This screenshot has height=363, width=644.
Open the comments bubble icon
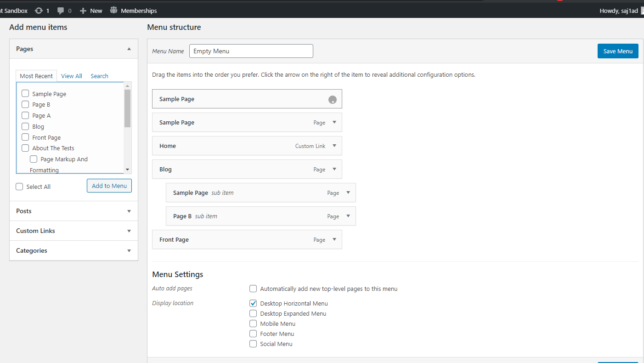[x=61, y=11]
